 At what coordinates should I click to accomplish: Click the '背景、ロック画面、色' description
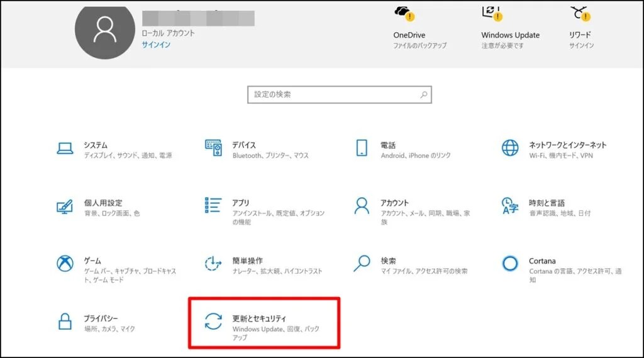pyautogui.click(x=112, y=214)
